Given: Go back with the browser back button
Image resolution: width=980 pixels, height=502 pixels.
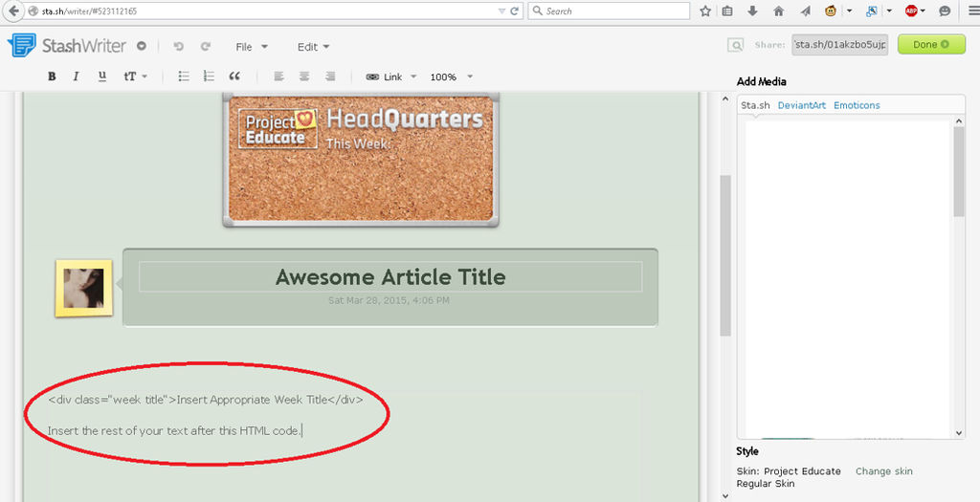Looking at the screenshot, I should tap(13, 11).
